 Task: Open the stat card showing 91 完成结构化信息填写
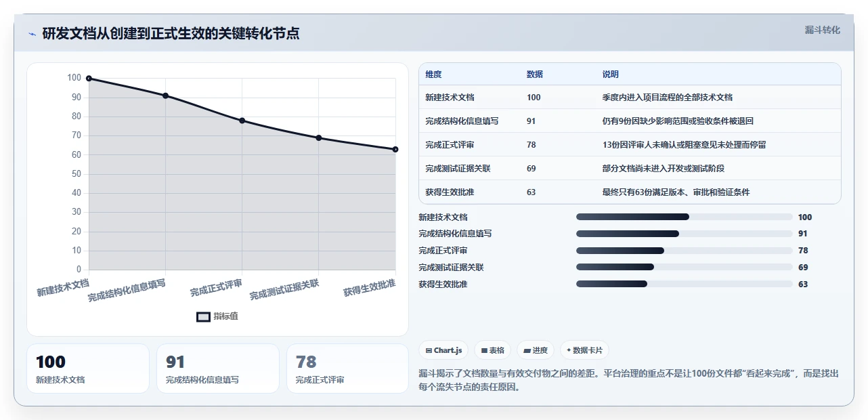coord(218,369)
